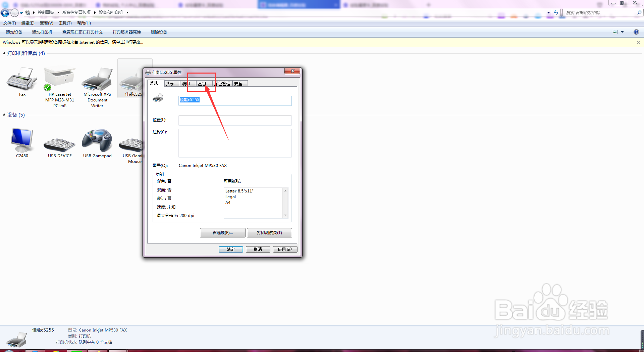
Task: Click the 注释(C) text area
Action: (235, 143)
